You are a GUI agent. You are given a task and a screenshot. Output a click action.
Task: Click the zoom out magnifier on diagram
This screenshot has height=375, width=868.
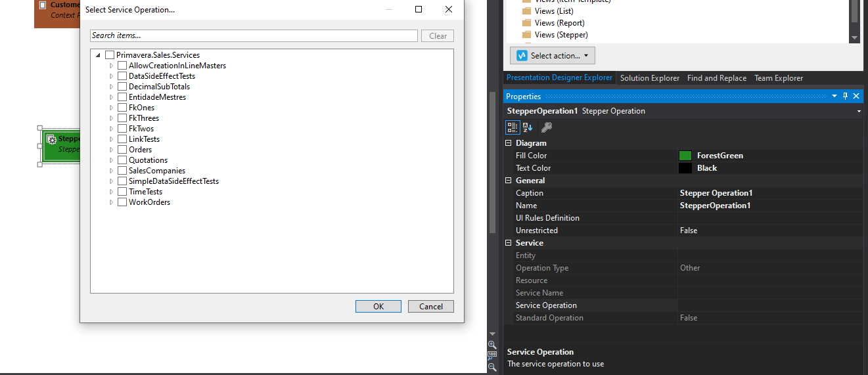tap(492, 368)
